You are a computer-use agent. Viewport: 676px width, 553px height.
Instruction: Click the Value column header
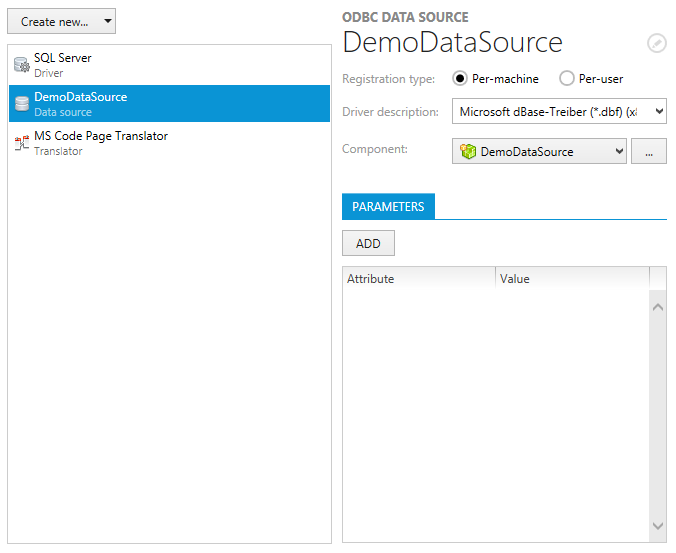[x=572, y=279]
